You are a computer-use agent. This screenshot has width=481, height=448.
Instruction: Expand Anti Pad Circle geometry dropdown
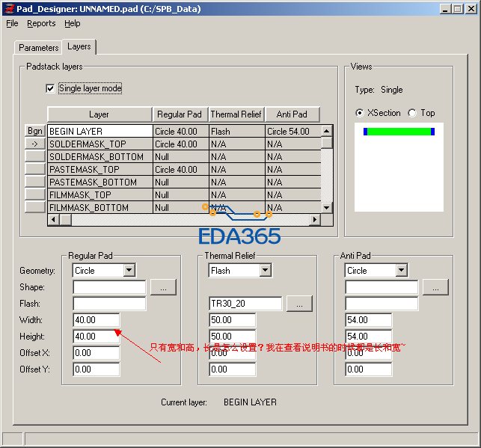(x=400, y=270)
